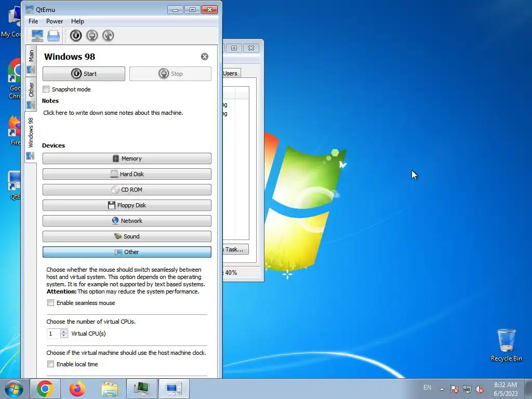
Task: Launch Firefox from the taskbar
Action: point(77,389)
